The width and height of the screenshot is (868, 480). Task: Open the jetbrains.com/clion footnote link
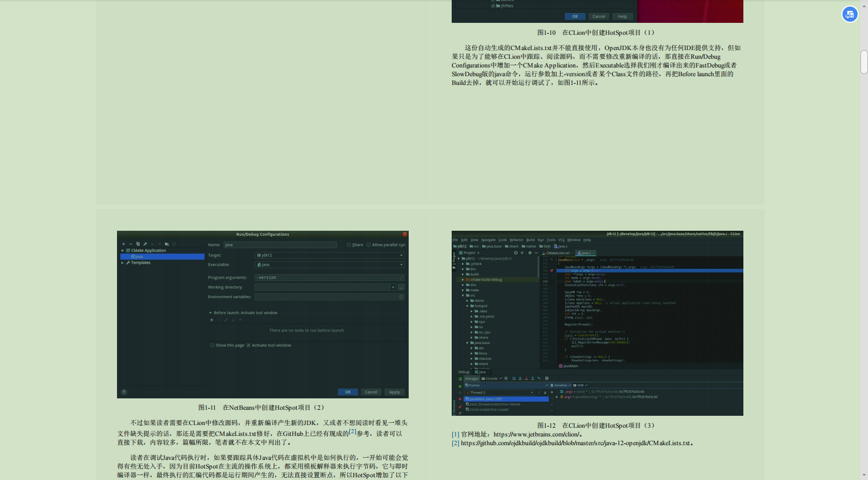[538, 434]
